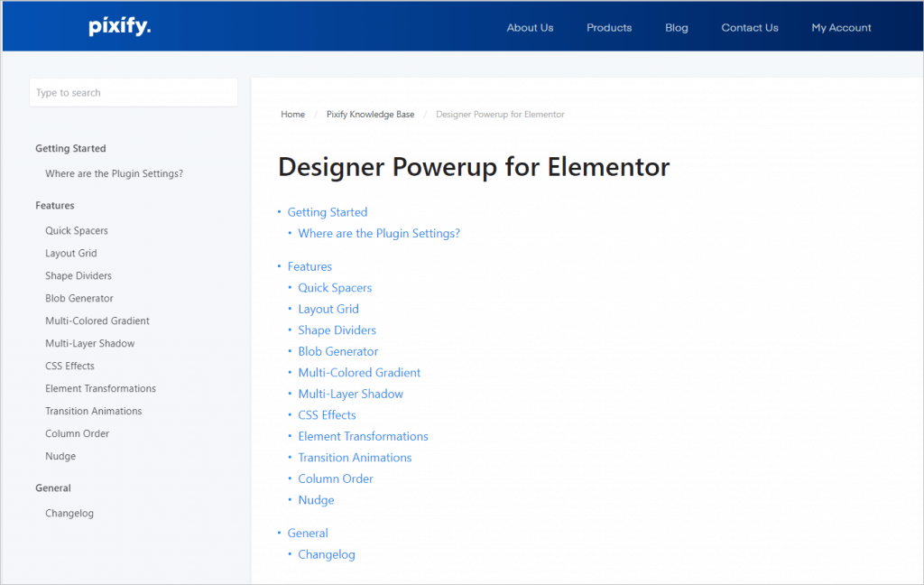Click the Designer Powerup for Elementor page title
The image size is (924, 585).
click(474, 168)
